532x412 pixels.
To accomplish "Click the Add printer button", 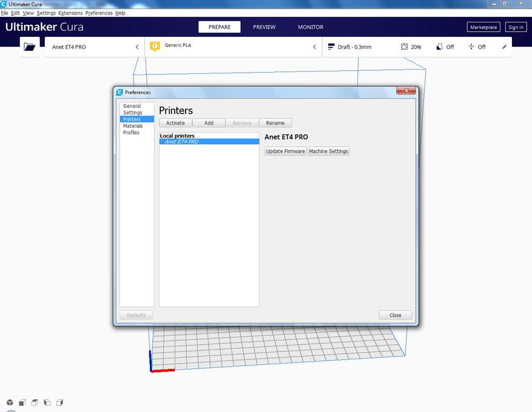I will pos(209,123).
